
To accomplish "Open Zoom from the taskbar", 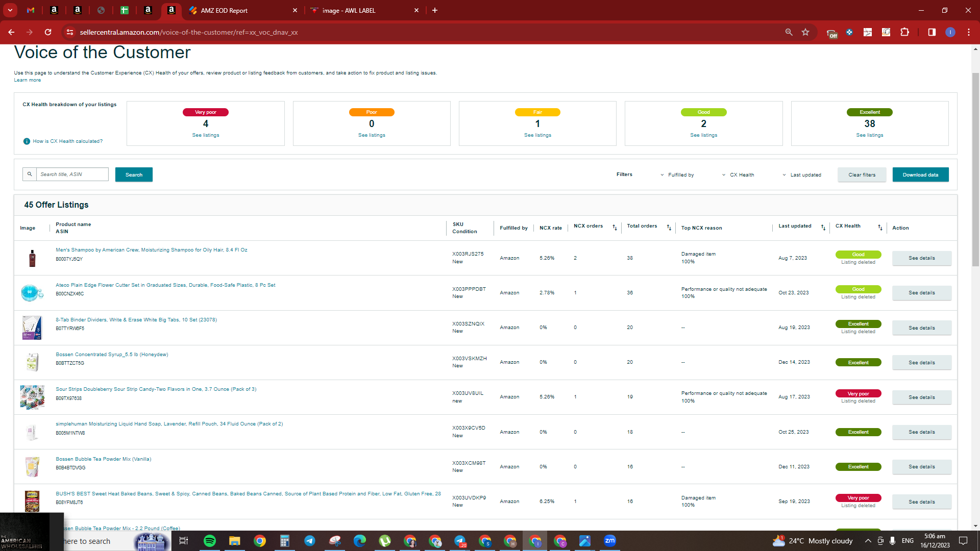I will click(610, 541).
